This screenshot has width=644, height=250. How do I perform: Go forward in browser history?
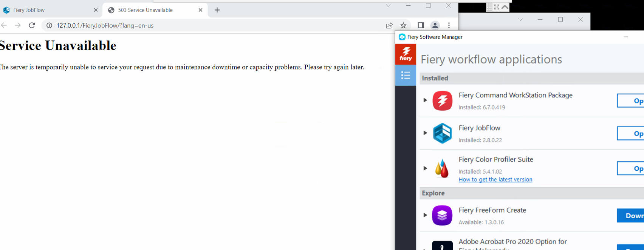click(18, 25)
